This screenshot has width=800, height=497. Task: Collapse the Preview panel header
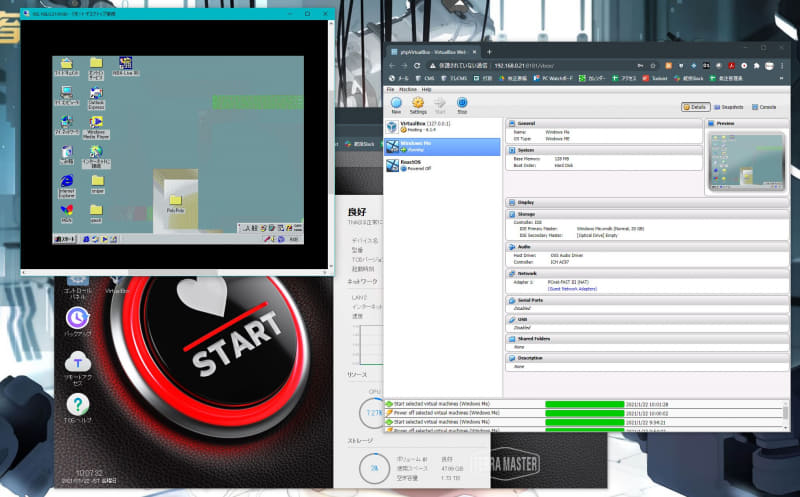point(746,123)
